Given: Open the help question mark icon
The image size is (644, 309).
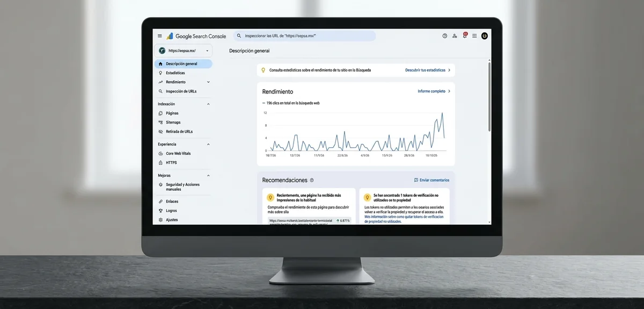Looking at the screenshot, I should pyautogui.click(x=444, y=36).
